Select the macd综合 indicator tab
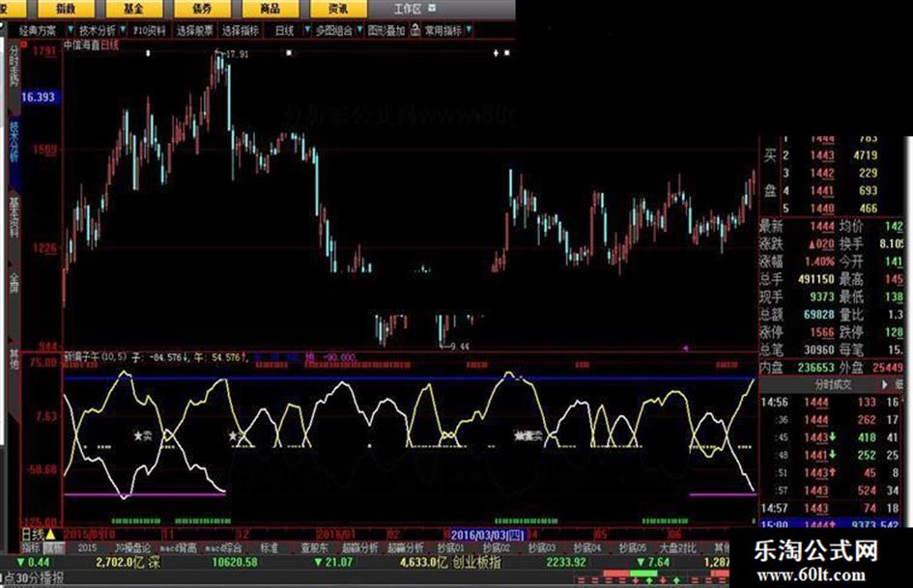This screenshot has width=913, height=588. pos(224,547)
